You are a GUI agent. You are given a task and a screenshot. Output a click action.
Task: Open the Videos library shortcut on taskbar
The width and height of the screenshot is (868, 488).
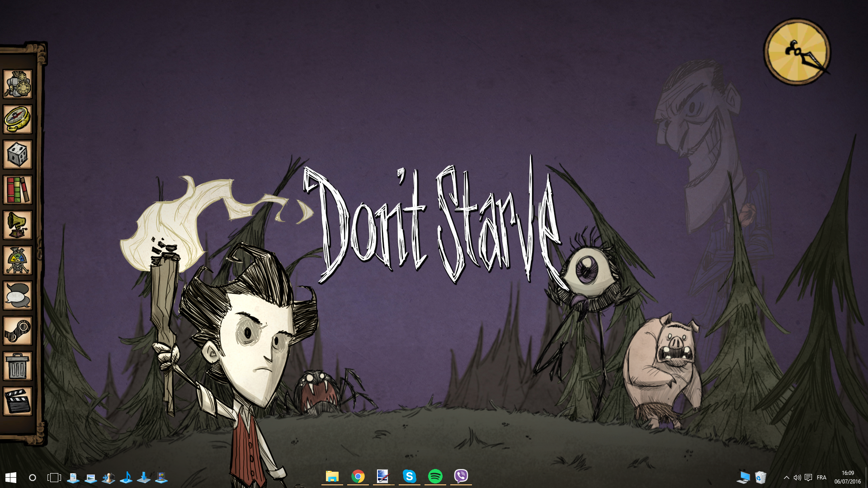pyautogui.click(x=161, y=478)
